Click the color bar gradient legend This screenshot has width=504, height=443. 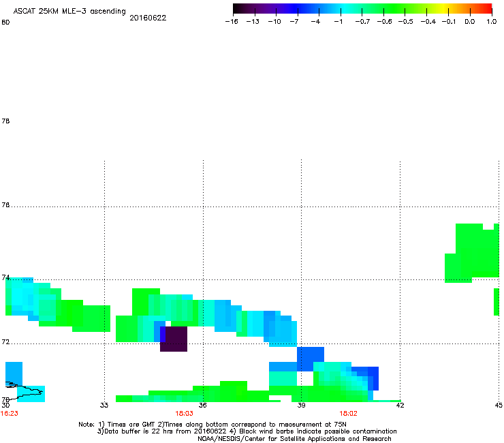click(x=362, y=9)
